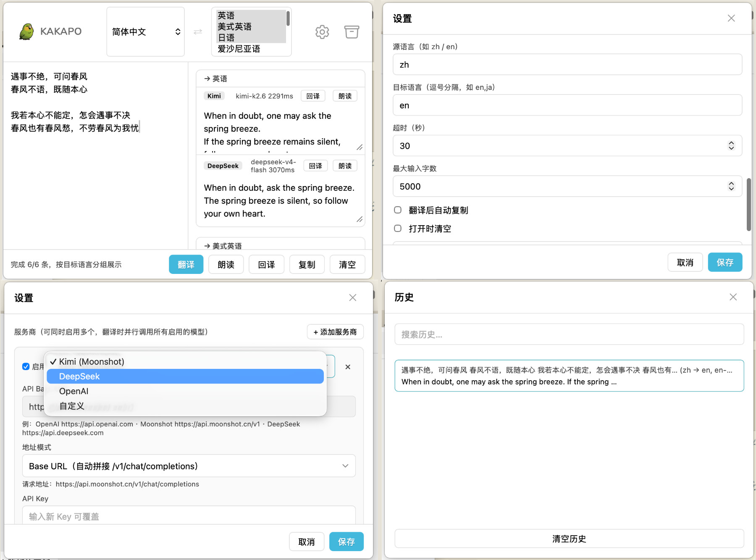
Task: Back-translate the Kimi result
Action: (x=313, y=96)
